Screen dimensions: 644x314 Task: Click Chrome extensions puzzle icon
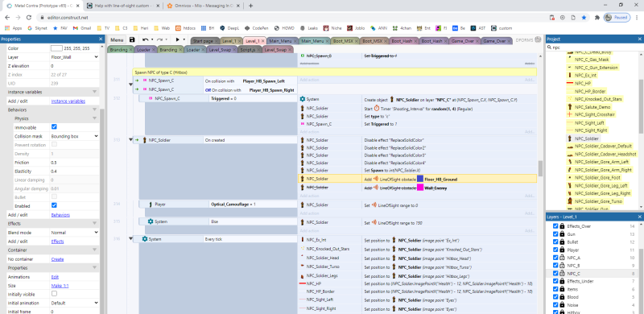click(597, 18)
